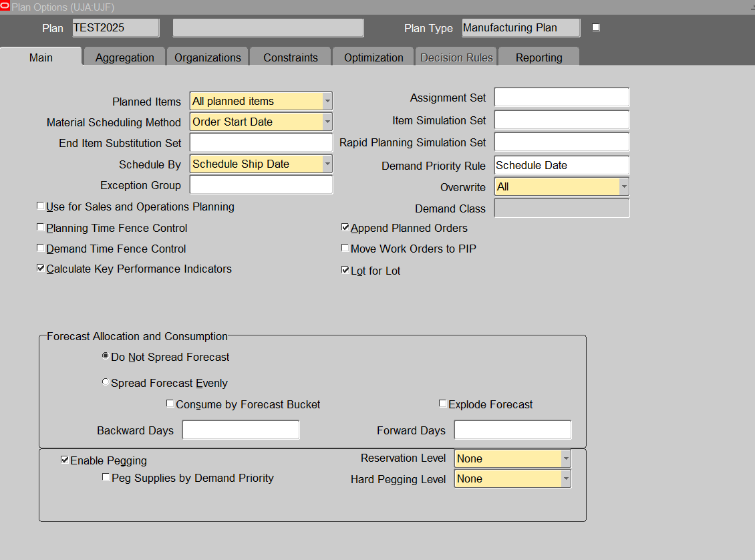
Task: Click the Backward Days field
Action: pyautogui.click(x=241, y=430)
